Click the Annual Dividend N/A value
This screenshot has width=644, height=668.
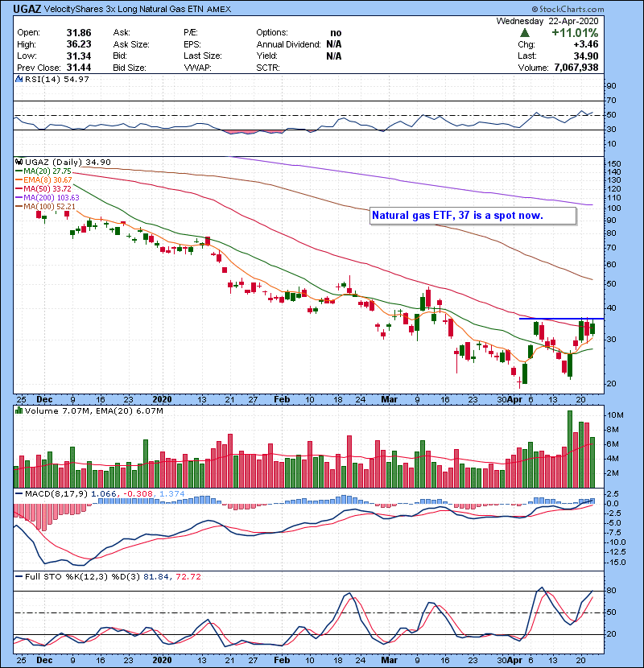click(x=334, y=44)
